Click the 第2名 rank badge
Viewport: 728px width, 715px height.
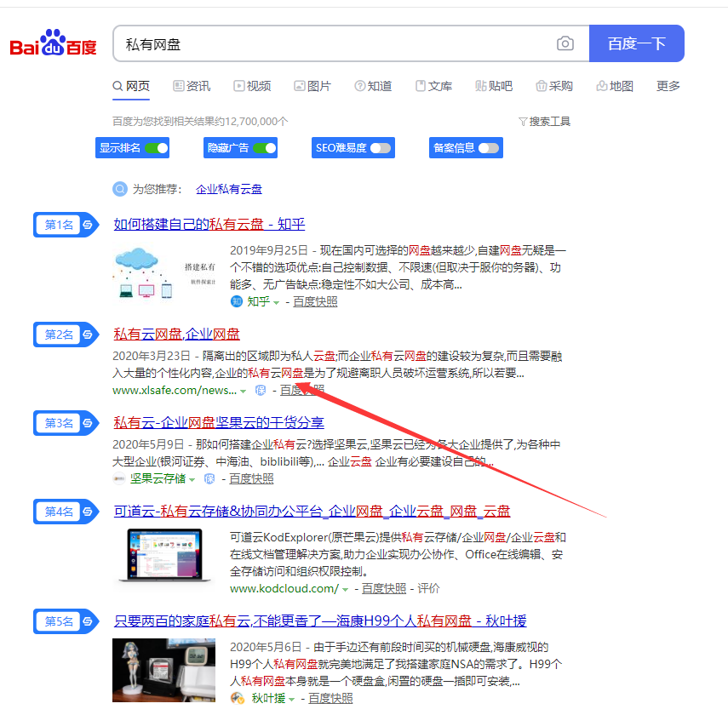[66, 335]
